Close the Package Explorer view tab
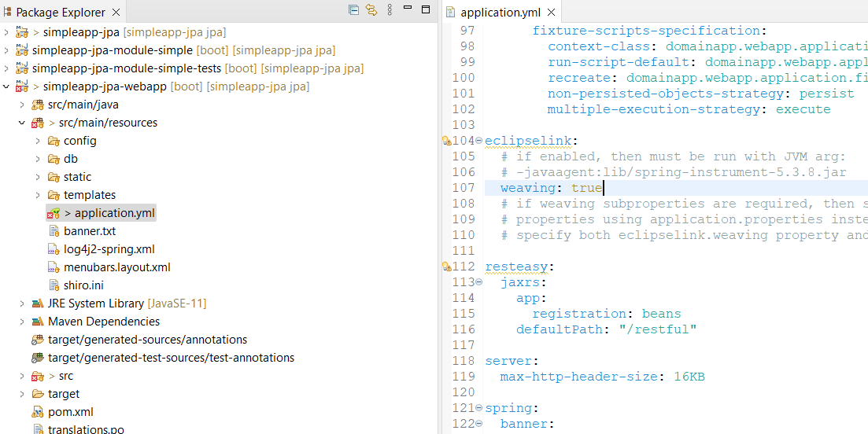The height and width of the screenshot is (434, 868). (x=116, y=13)
